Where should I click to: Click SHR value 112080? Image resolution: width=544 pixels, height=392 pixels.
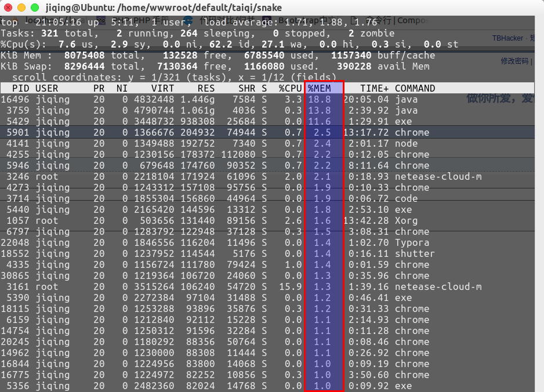coord(238,155)
